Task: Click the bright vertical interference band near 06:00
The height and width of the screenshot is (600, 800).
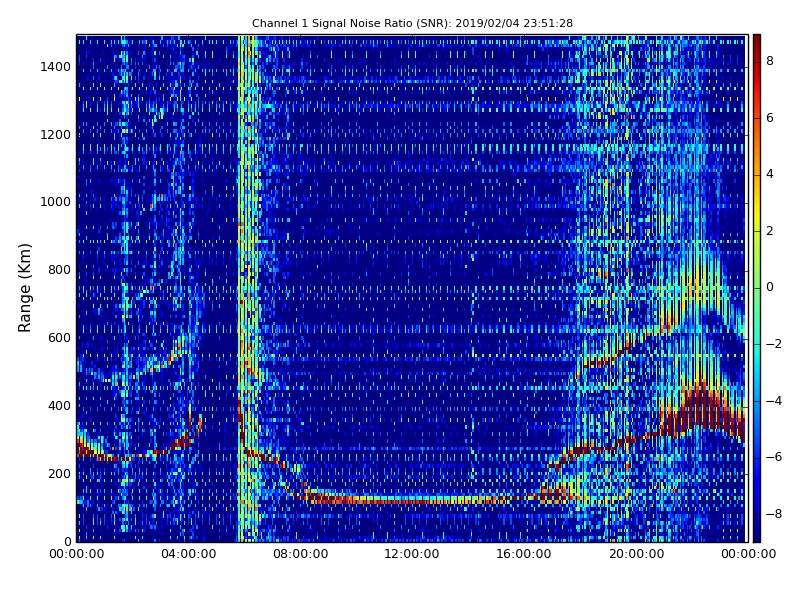Action: [x=248, y=288]
